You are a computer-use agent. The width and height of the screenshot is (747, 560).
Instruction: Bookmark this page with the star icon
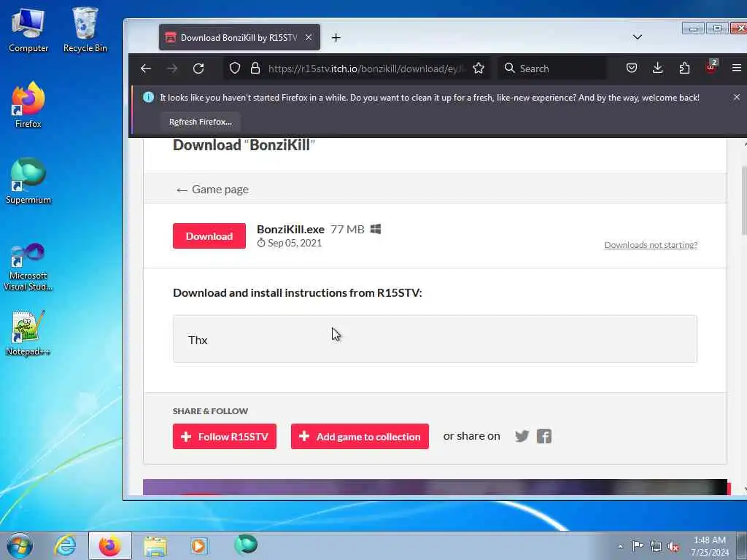tap(479, 69)
